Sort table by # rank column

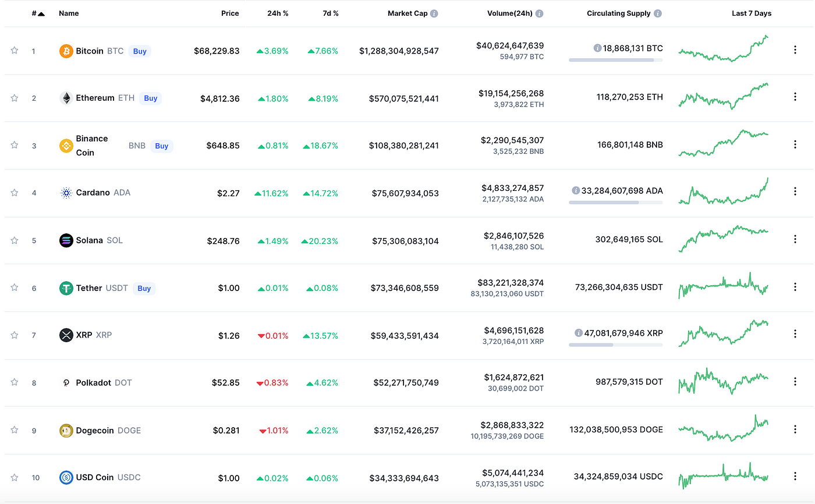point(38,13)
